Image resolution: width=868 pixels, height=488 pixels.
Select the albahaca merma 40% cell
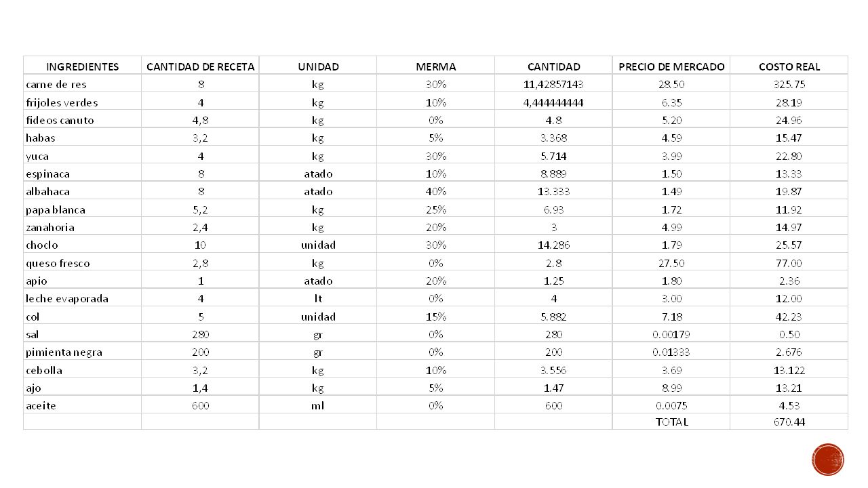(436, 192)
